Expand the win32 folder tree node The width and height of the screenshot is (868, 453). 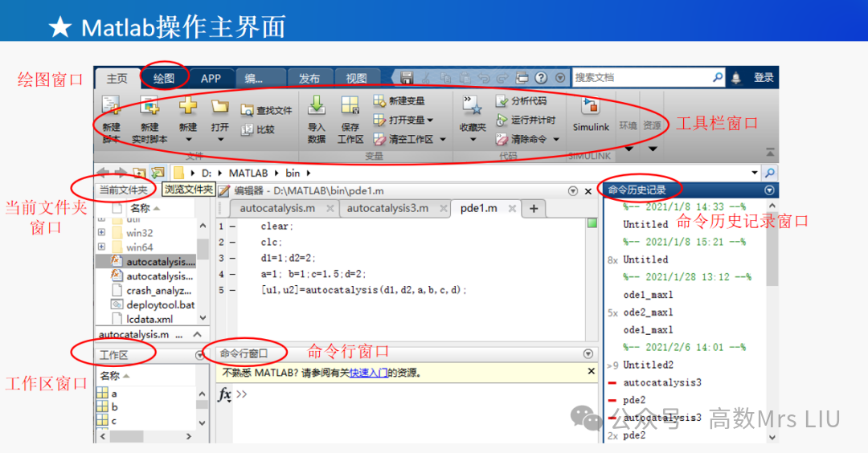tap(102, 232)
